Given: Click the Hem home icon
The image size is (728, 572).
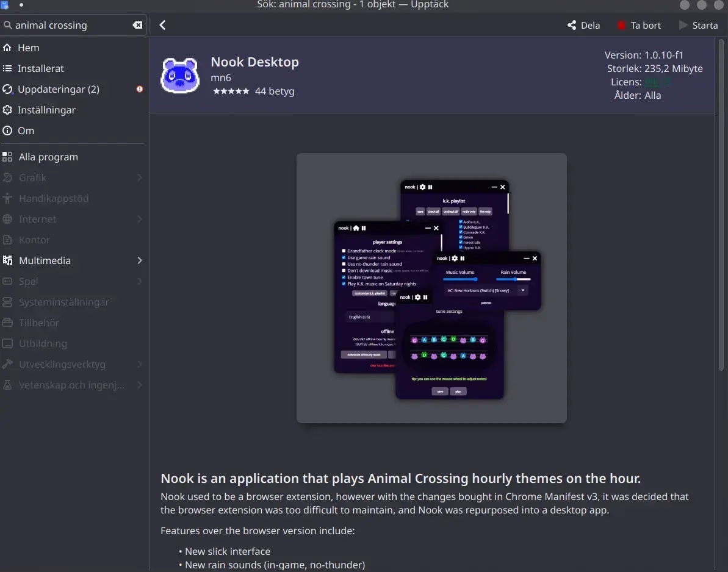Looking at the screenshot, I should (7, 48).
